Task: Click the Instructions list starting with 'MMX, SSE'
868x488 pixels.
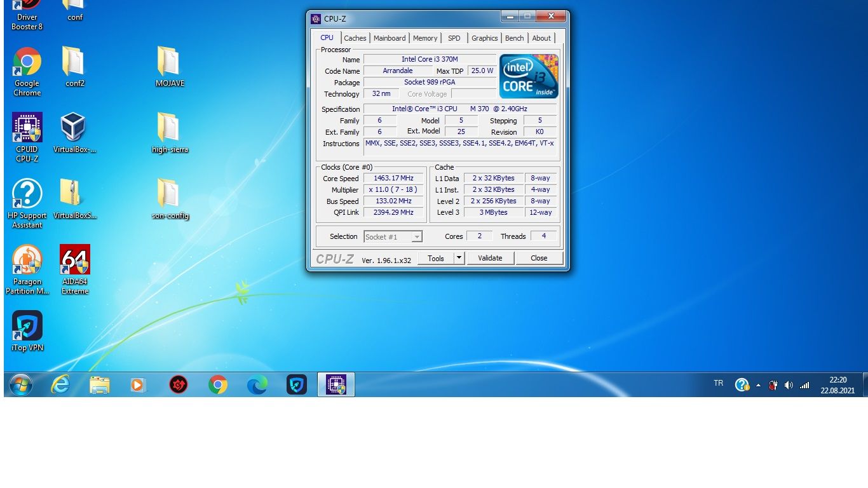Action: pos(460,147)
